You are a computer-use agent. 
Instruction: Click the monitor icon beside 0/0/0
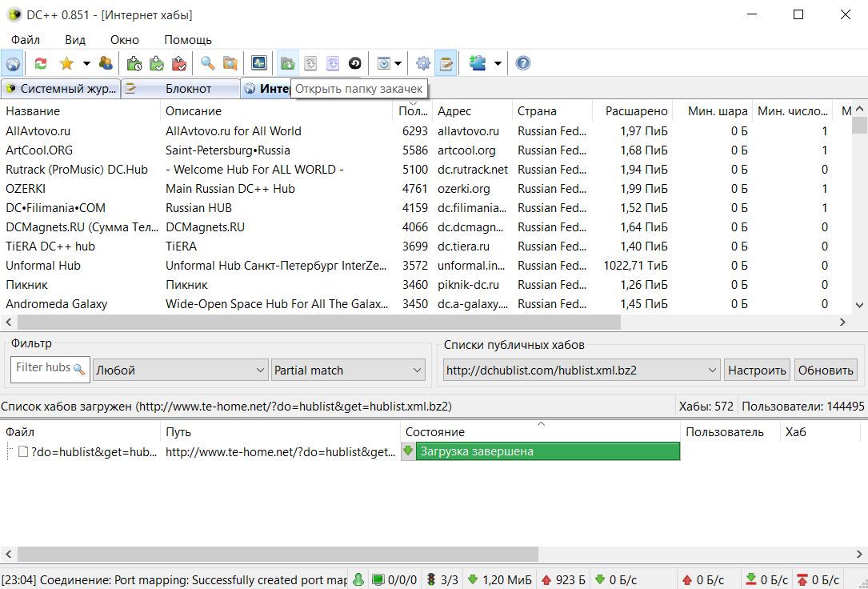[x=378, y=579]
